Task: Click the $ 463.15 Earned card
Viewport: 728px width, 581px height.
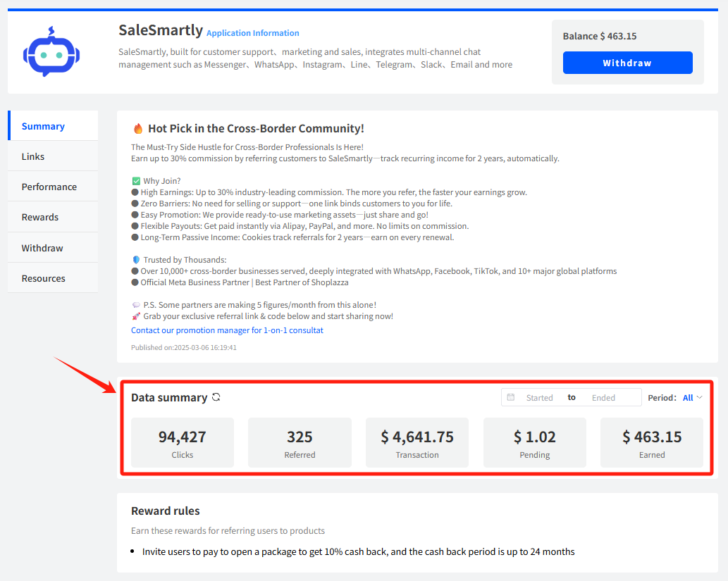Action: point(652,443)
